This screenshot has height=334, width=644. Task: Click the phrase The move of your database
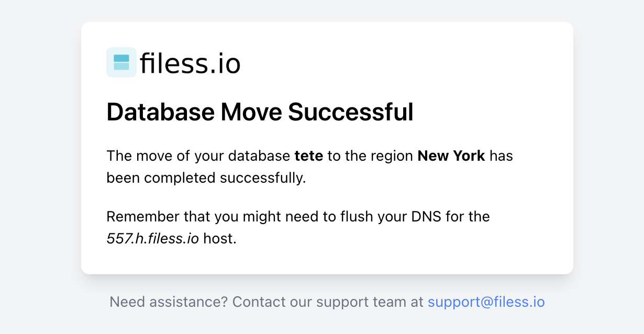198,156
